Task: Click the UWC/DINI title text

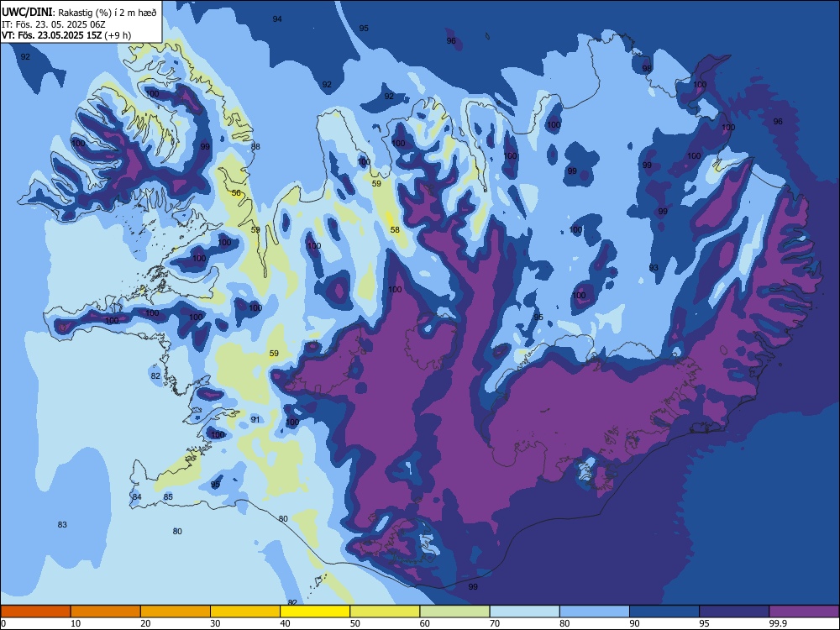Action: point(27,12)
